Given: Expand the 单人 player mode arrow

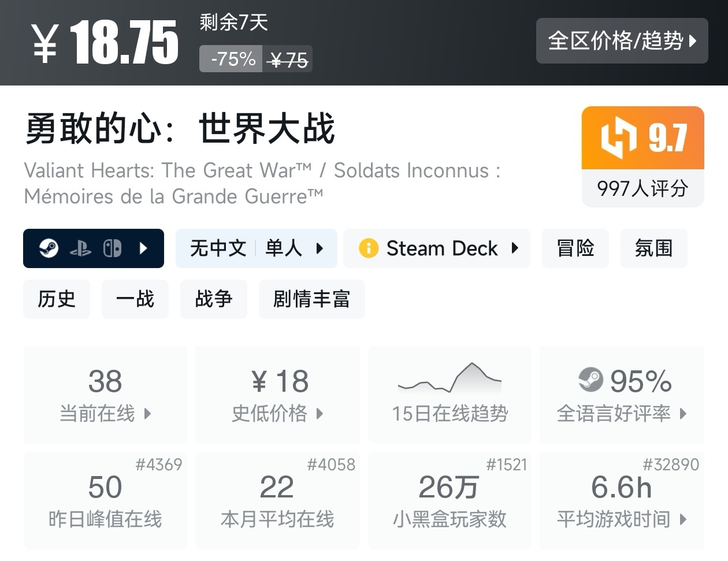Looking at the screenshot, I should [x=320, y=248].
